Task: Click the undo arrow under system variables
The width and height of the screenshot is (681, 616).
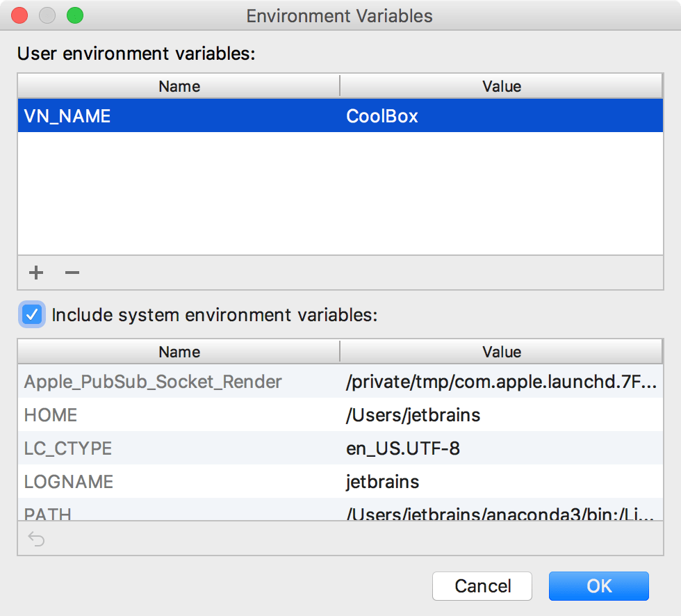Action: (35, 539)
